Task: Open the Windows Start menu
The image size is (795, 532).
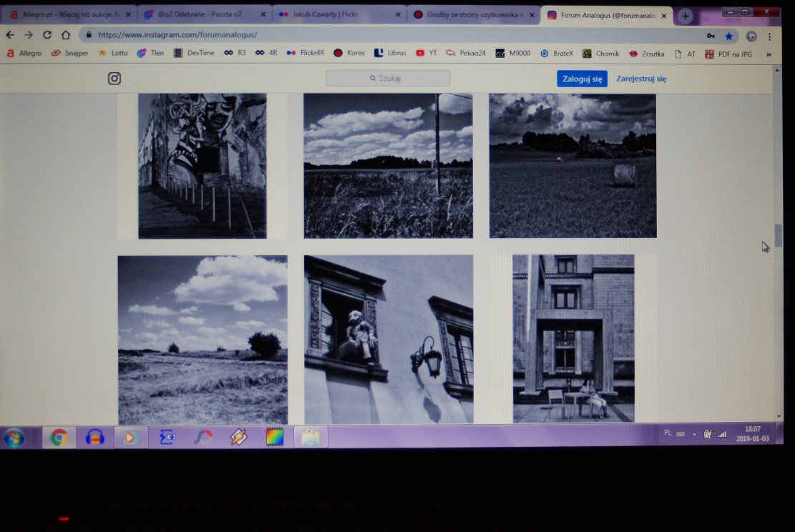Action: (14, 437)
